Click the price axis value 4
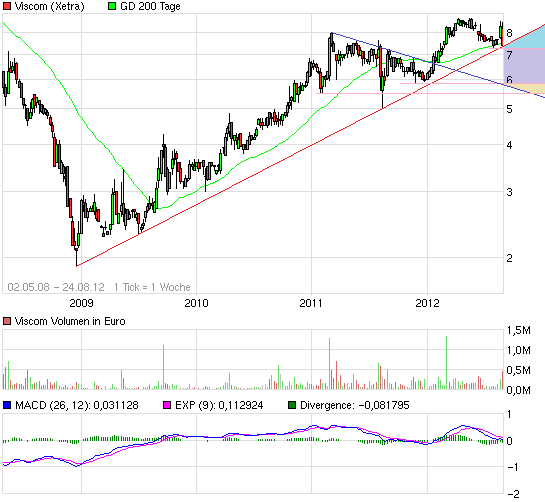545x502 pixels. (509, 145)
